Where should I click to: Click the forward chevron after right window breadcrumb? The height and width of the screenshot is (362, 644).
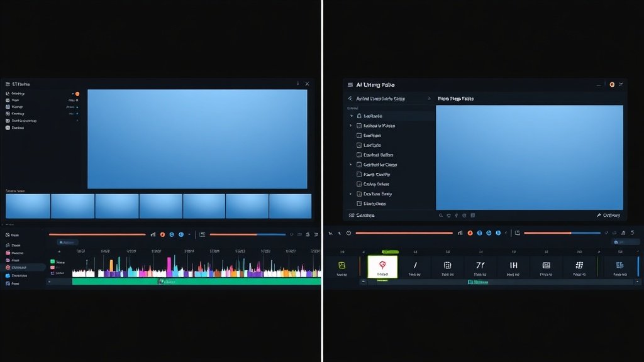point(429,99)
